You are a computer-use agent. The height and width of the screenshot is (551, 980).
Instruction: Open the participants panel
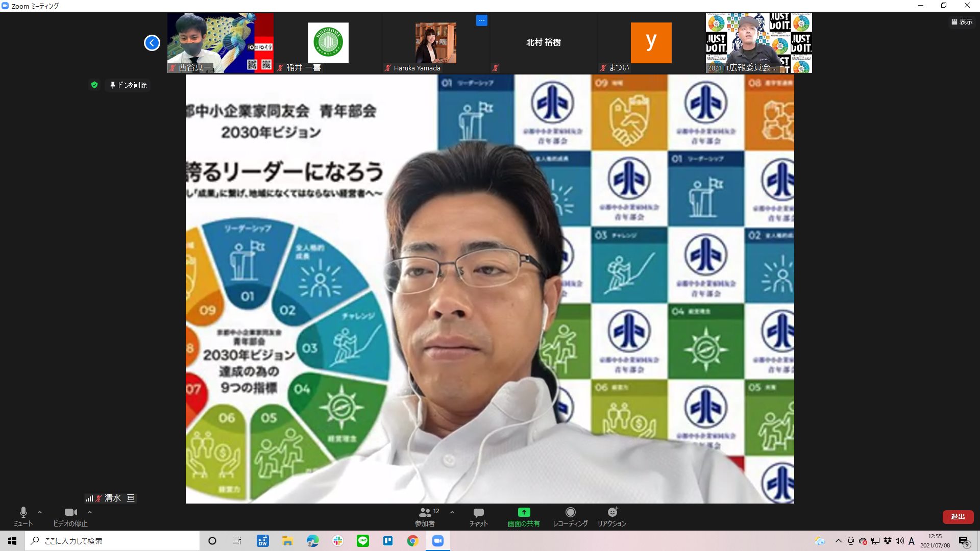click(425, 516)
